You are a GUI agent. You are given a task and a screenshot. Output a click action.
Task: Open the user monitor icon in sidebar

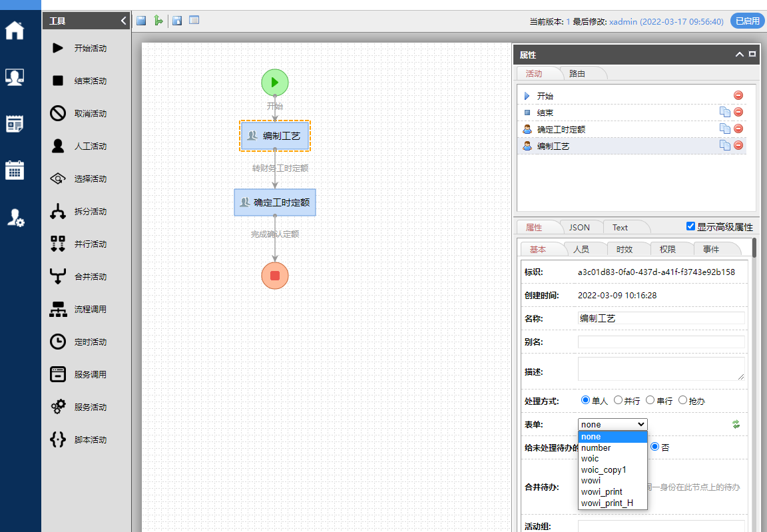[x=15, y=77]
